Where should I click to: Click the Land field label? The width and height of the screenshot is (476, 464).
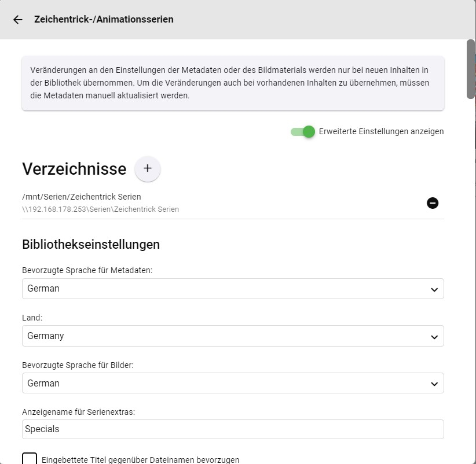tap(32, 318)
